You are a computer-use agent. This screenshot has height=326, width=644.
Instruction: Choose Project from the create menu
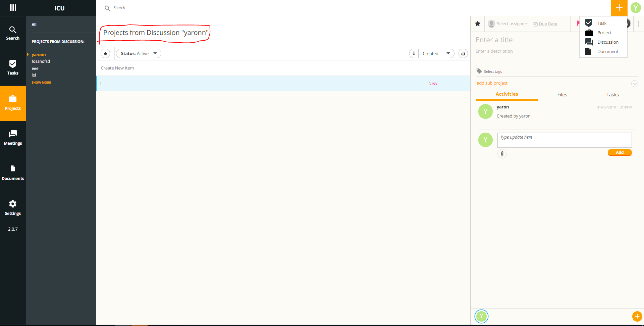(603, 33)
